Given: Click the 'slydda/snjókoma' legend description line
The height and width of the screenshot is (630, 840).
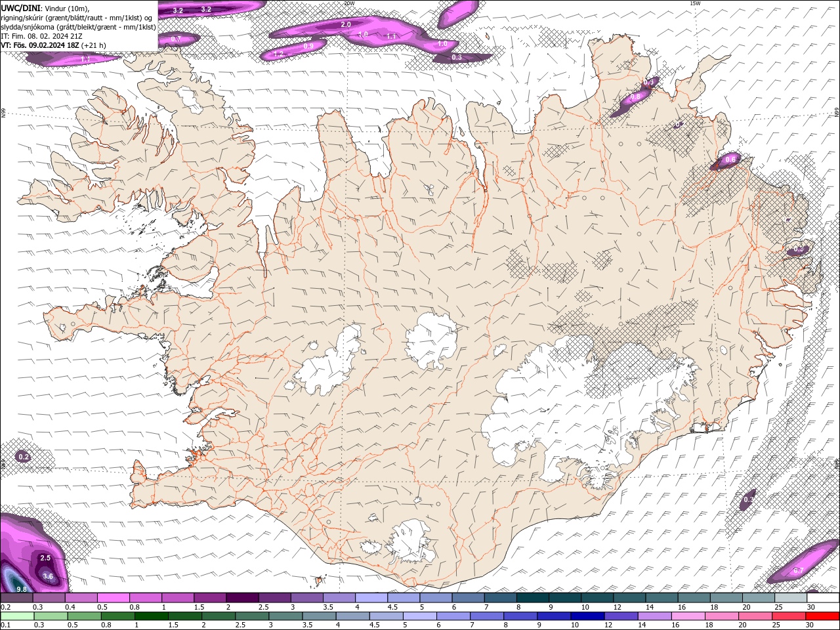Looking at the screenshot, I should 78,27.
